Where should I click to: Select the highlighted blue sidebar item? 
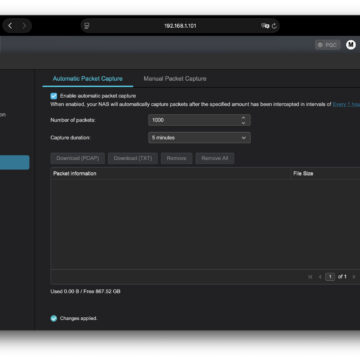(15, 162)
